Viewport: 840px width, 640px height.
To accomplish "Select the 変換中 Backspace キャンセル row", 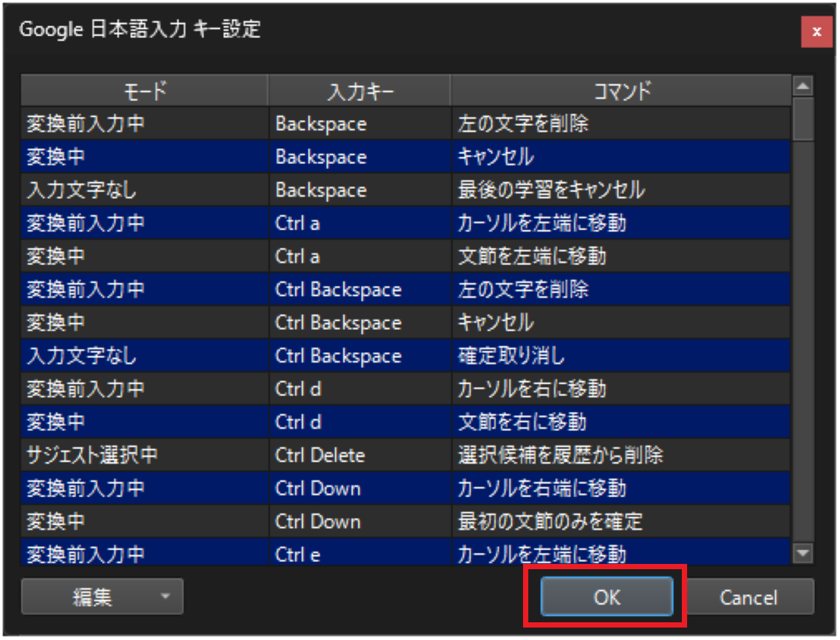I will 262,157.
